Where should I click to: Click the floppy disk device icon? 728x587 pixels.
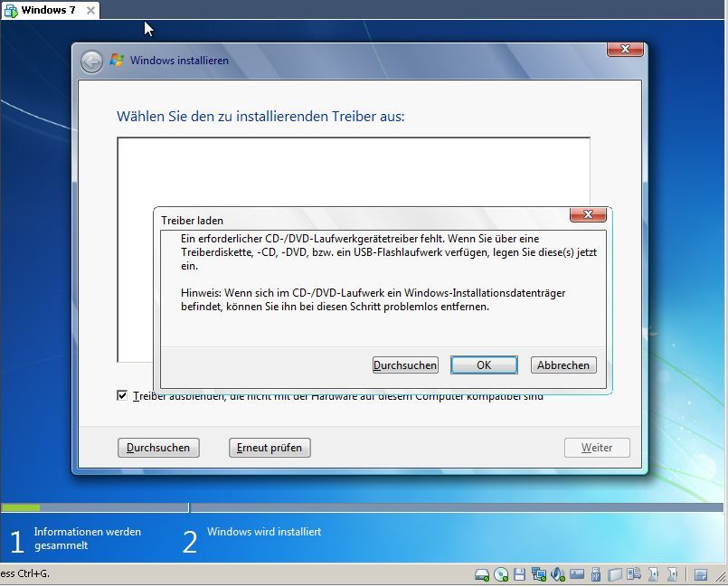tap(519, 574)
